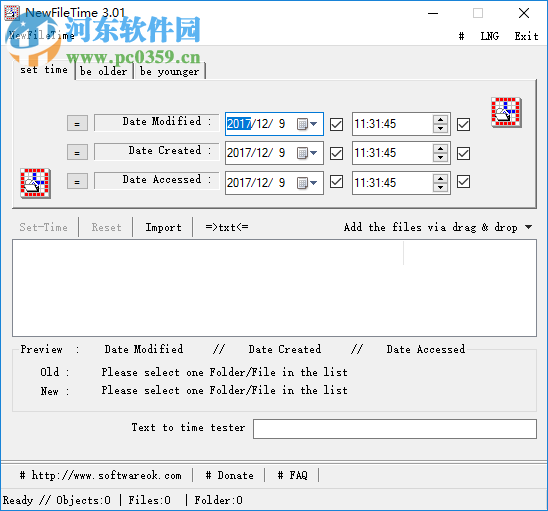Click the Import button

[x=163, y=227]
